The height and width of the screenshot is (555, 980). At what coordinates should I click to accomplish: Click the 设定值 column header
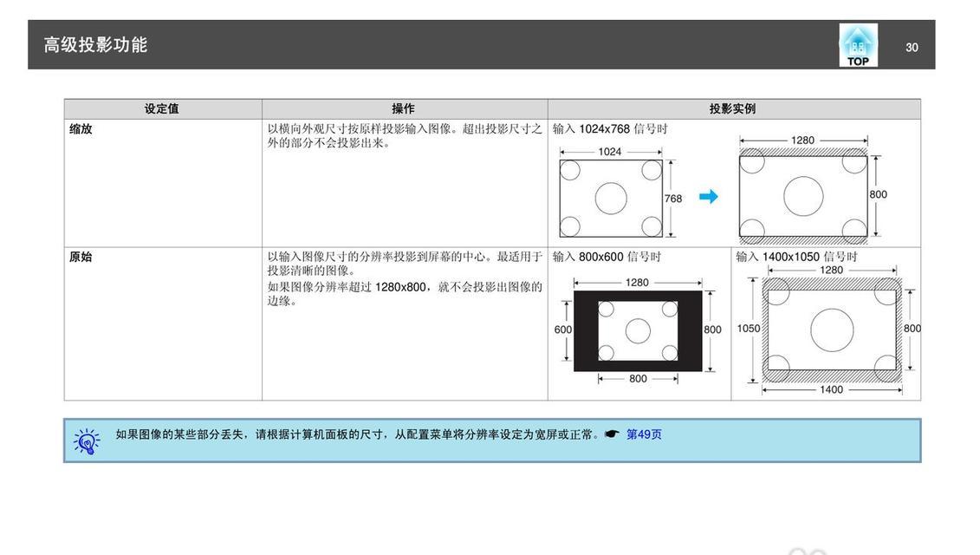(163, 109)
